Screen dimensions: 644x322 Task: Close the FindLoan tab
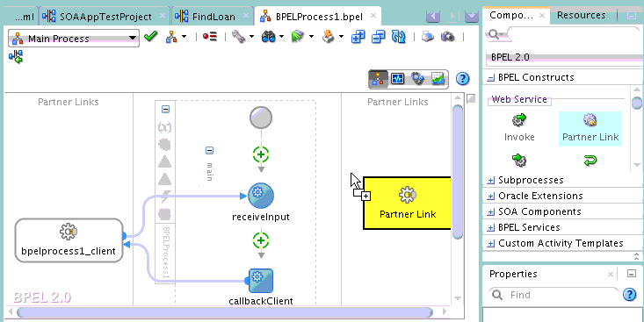tap(246, 16)
